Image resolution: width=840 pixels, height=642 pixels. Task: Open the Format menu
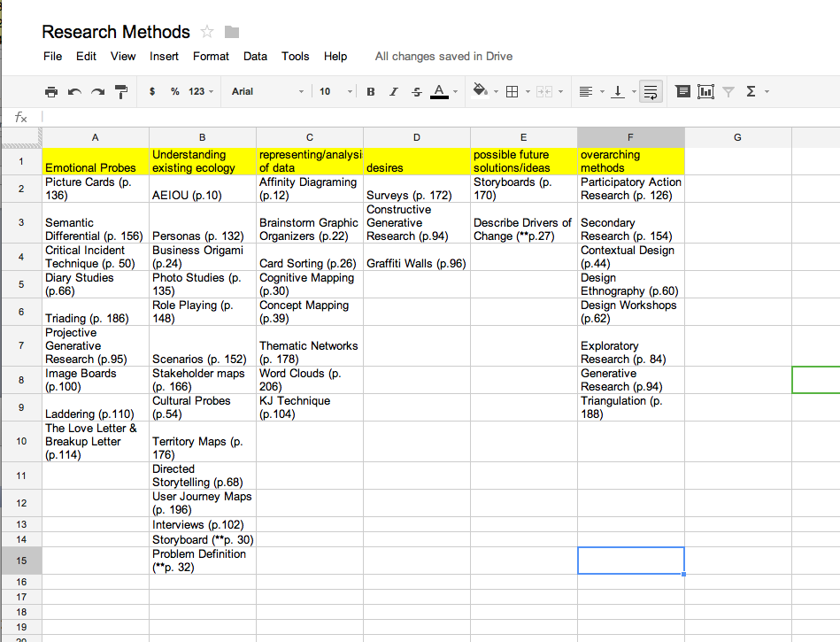click(x=211, y=56)
